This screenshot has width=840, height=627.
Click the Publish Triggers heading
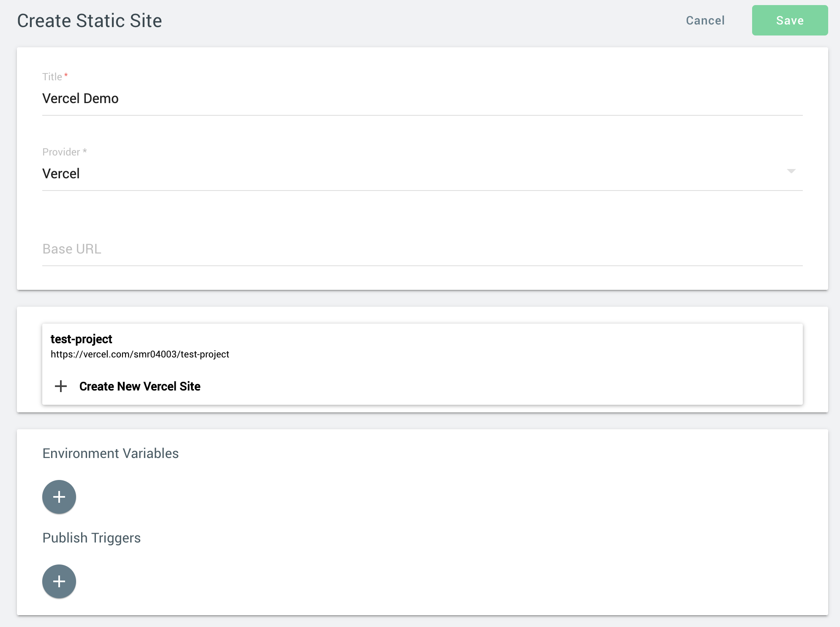[92, 538]
